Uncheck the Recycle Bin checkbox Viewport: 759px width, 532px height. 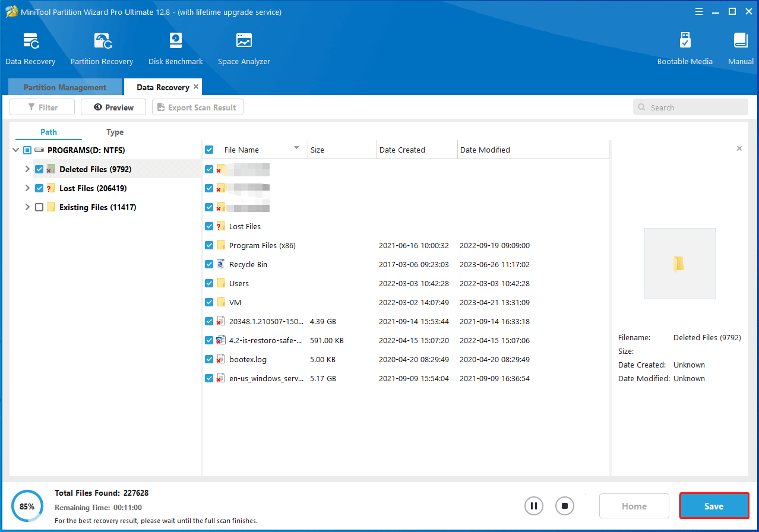[209, 264]
